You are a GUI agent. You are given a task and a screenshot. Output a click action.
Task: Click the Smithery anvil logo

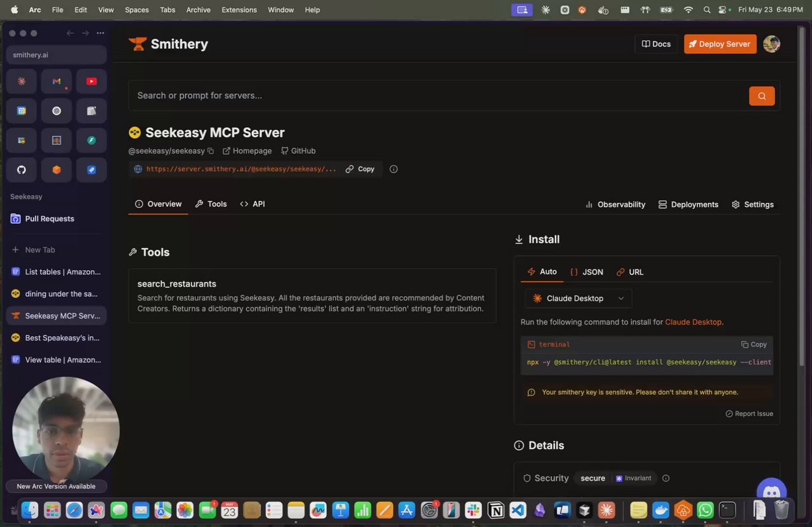[x=137, y=44]
